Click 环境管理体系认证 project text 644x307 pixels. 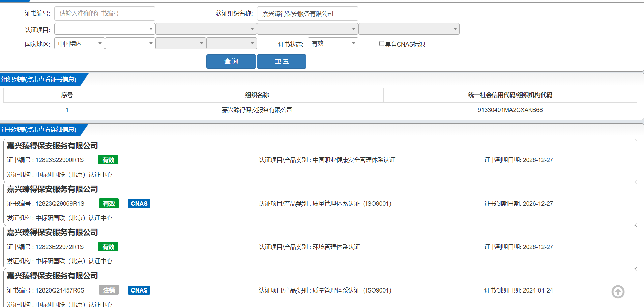pyautogui.click(x=336, y=247)
